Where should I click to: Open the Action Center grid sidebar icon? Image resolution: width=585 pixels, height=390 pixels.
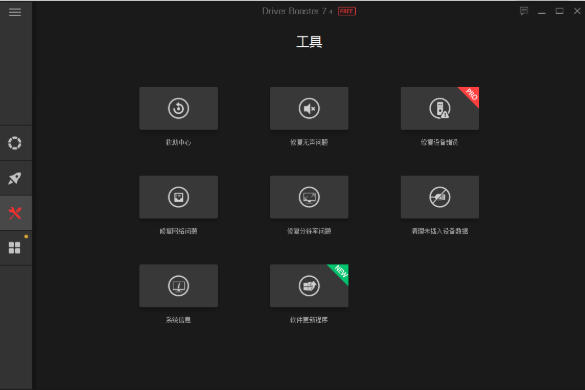[x=15, y=248]
